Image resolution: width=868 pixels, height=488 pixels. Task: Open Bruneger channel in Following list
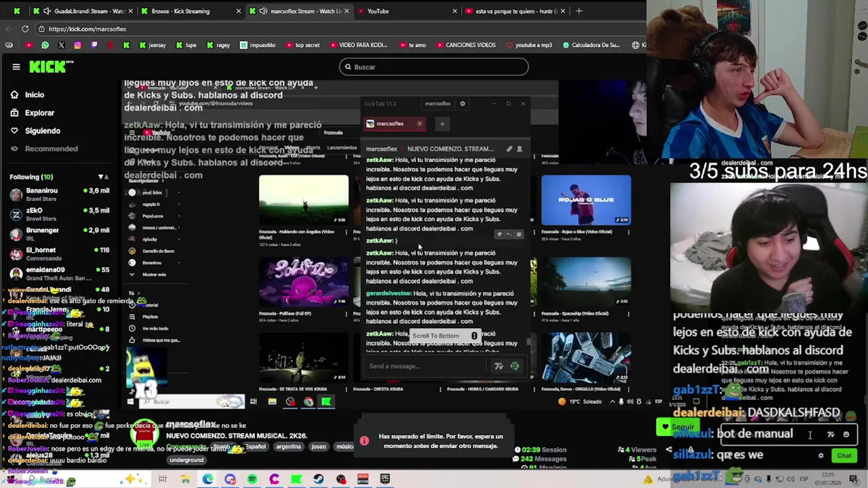(x=59, y=234)
